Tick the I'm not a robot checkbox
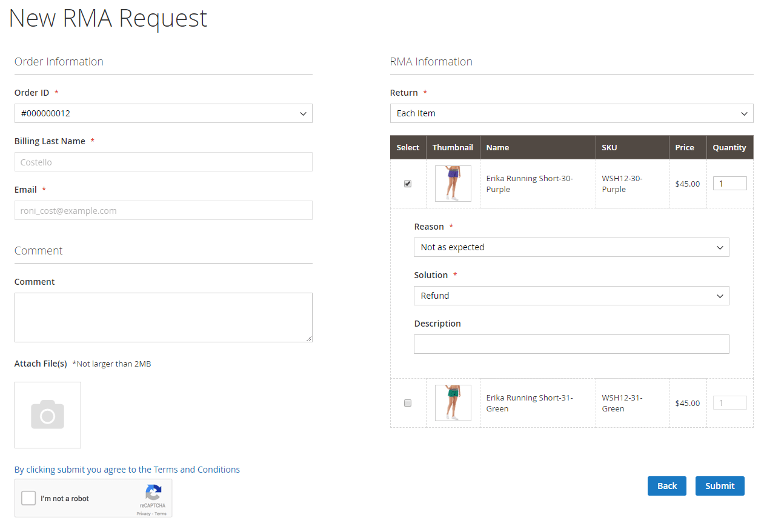The width and height of the screenshot is (764, 532). coord(28,498)
